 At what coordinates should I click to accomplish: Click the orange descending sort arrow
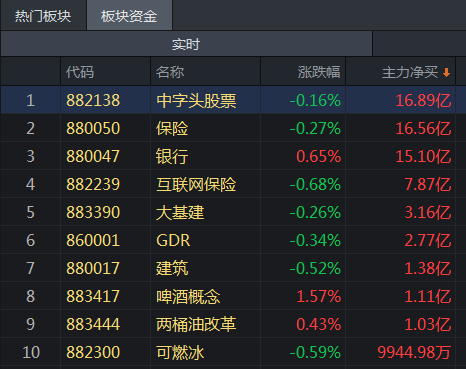click(x=446, y=72)
